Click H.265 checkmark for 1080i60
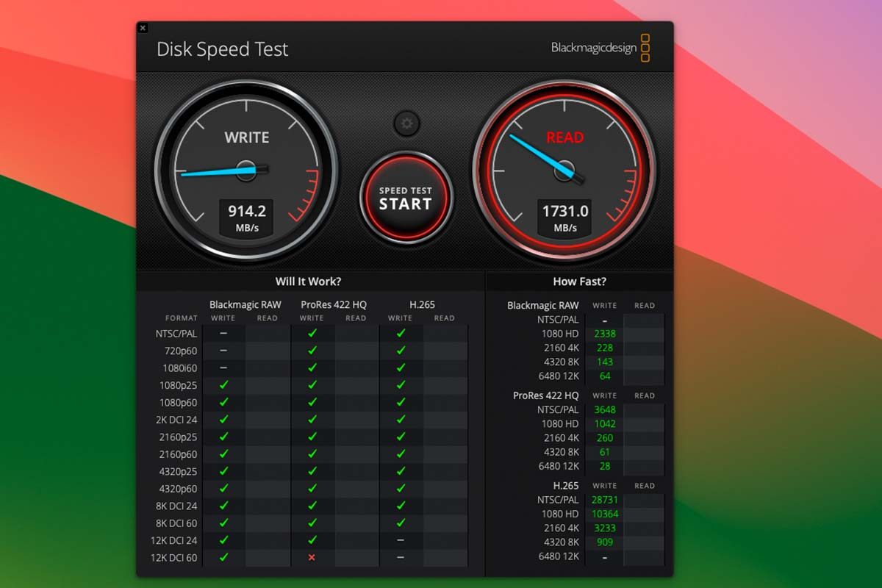 tap(401, 367)
